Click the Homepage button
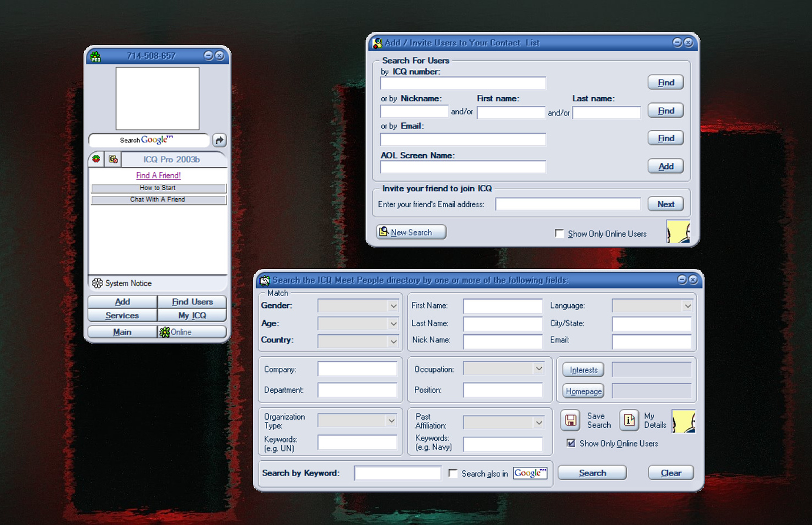This screenshot has height=525, width=812. pyautogui.click(x=583, y=391)
